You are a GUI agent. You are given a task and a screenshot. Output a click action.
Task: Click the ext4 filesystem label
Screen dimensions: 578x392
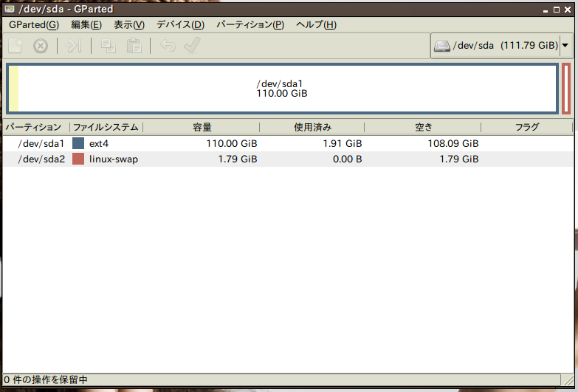[99, 143]
